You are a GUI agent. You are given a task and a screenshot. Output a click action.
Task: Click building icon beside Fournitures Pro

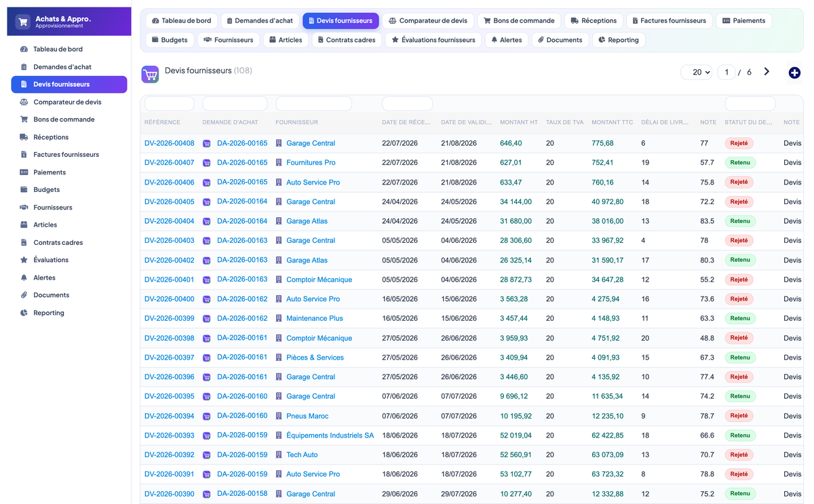(279, 163)
